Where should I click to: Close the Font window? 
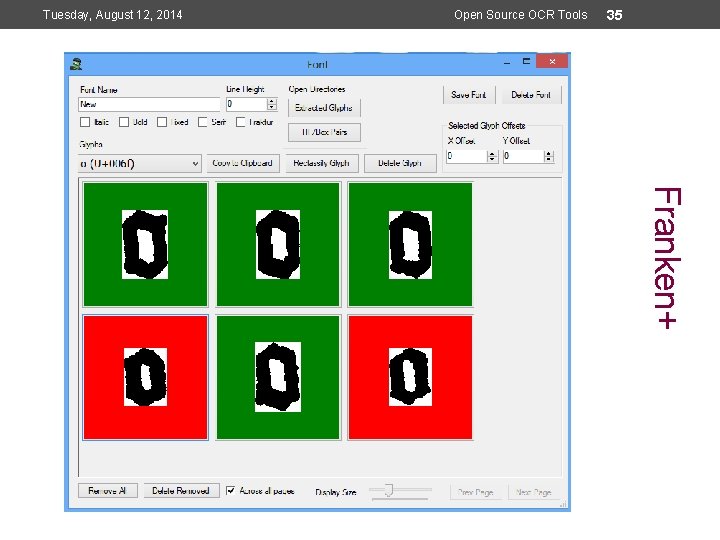[552, 61]
